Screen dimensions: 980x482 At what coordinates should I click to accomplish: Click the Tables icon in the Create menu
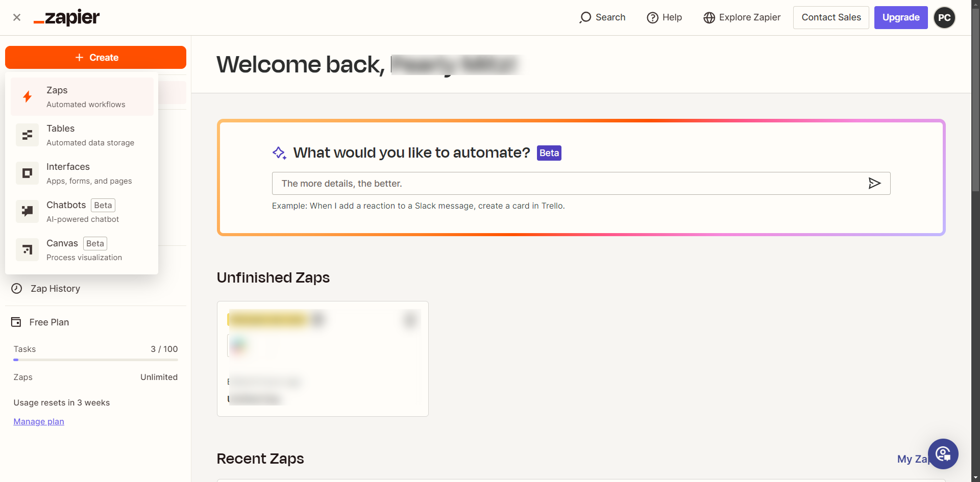tap(28, 135)
